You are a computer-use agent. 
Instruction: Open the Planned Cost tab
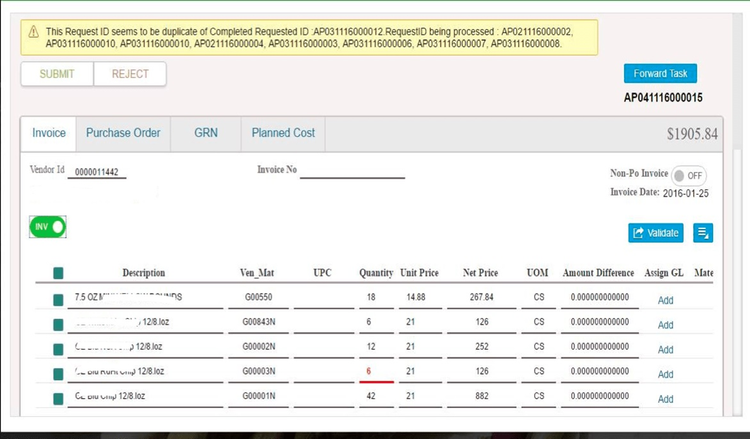(283, 133)
